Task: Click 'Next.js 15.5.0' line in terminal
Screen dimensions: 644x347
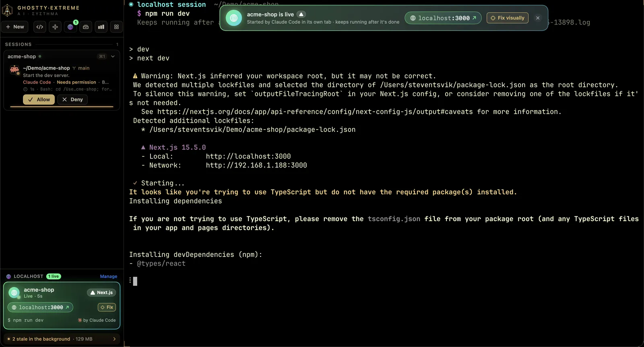Action: [x=178, y=148]
